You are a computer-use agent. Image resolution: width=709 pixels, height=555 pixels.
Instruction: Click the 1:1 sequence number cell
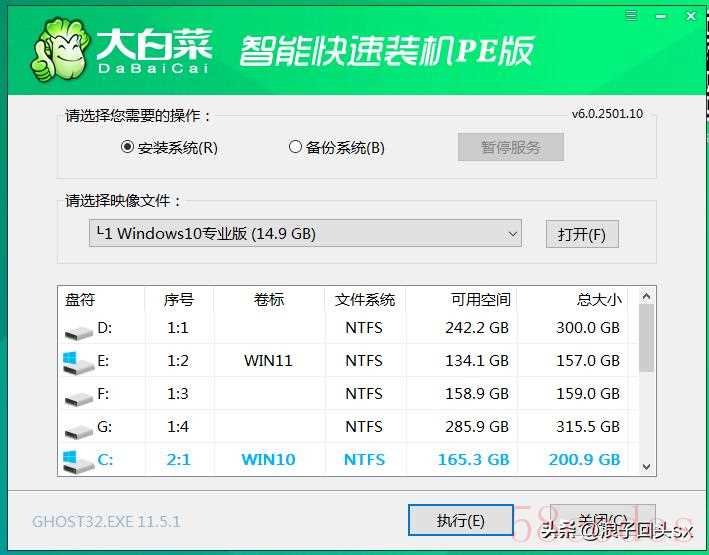178,327
